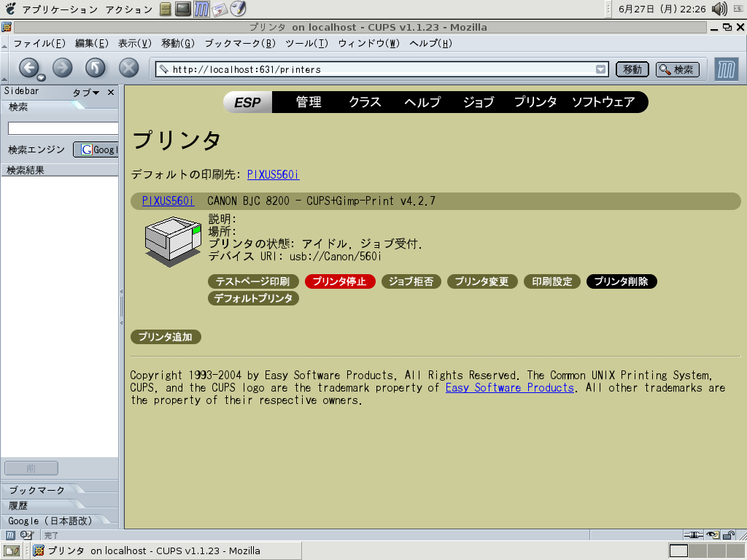Launch the Mozilla browser icon in top panel
Screen dimensions: 747x560
click(201, 9)
